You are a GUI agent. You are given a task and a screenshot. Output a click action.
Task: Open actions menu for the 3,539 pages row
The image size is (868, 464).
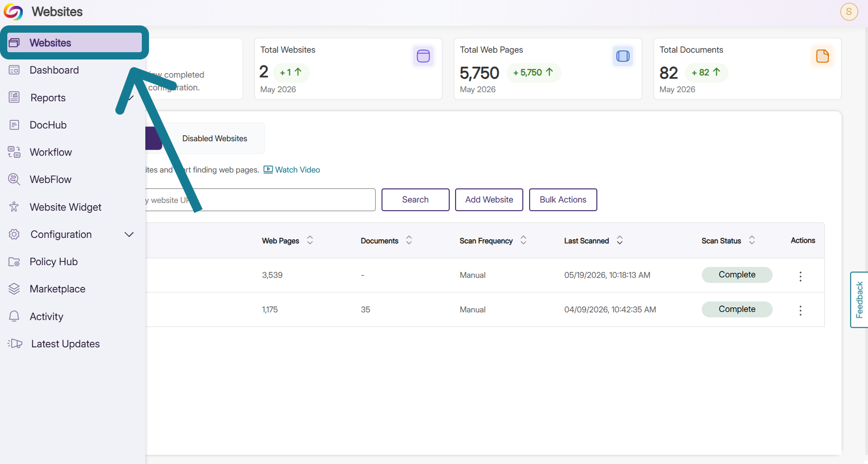tap(800, 276)
